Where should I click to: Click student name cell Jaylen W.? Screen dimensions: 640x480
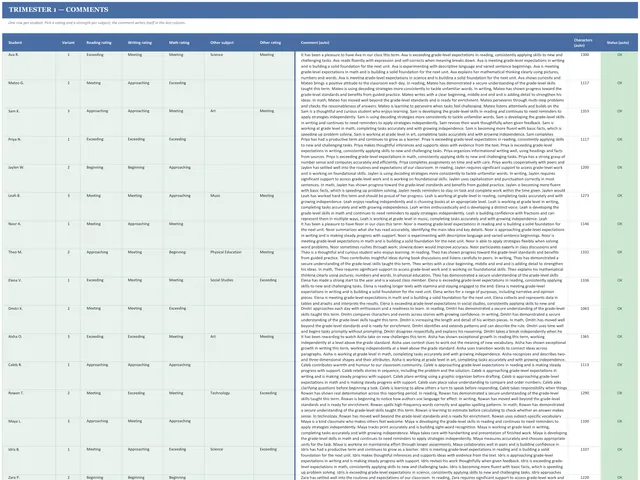pos(29,179)
